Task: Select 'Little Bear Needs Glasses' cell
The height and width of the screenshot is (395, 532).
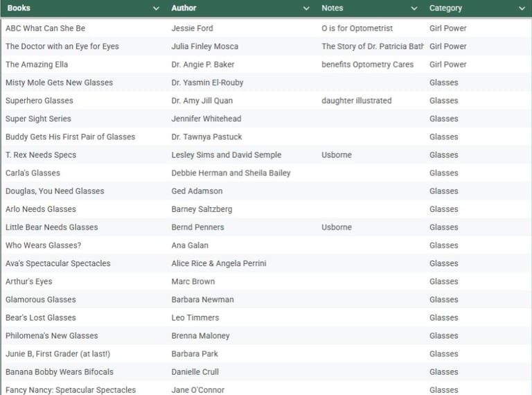Action: coord(51,227)
